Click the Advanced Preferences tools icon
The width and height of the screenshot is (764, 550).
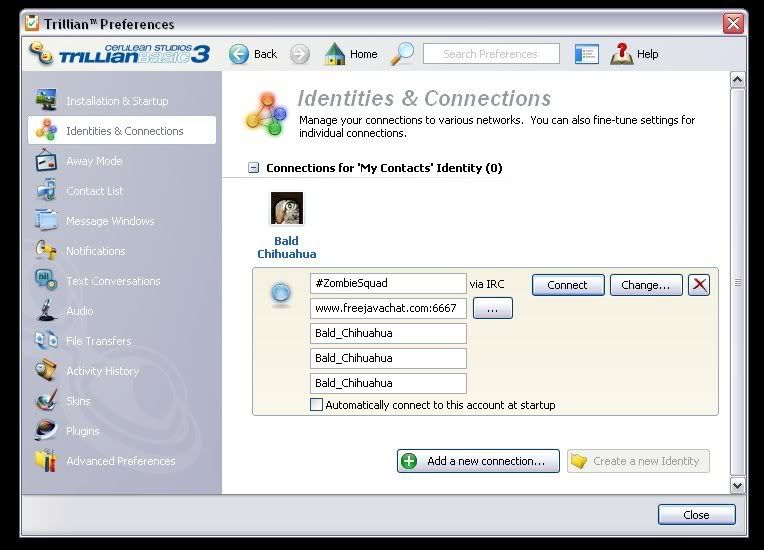(46, 460)
